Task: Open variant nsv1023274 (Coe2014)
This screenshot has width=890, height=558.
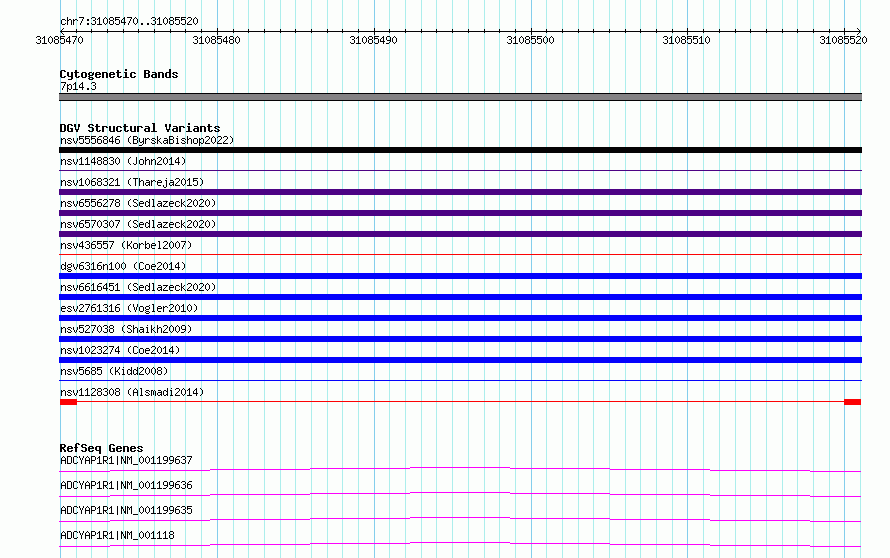Action: (x=120, y=350)
